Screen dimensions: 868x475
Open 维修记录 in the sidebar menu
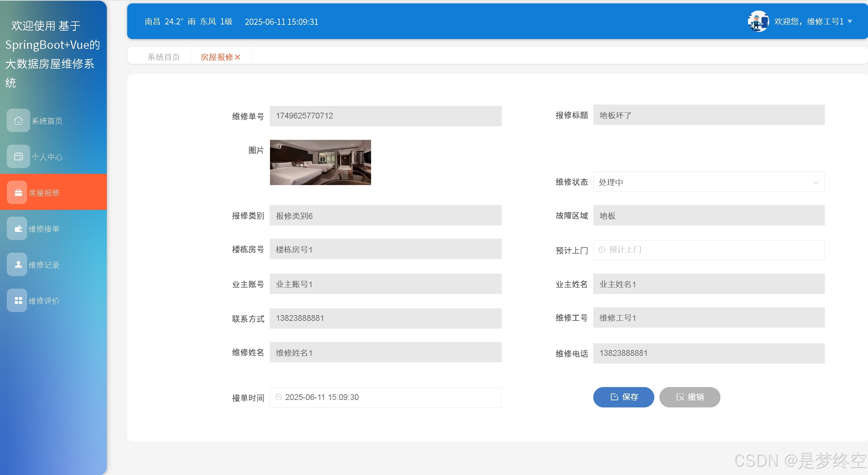point(44,265)
